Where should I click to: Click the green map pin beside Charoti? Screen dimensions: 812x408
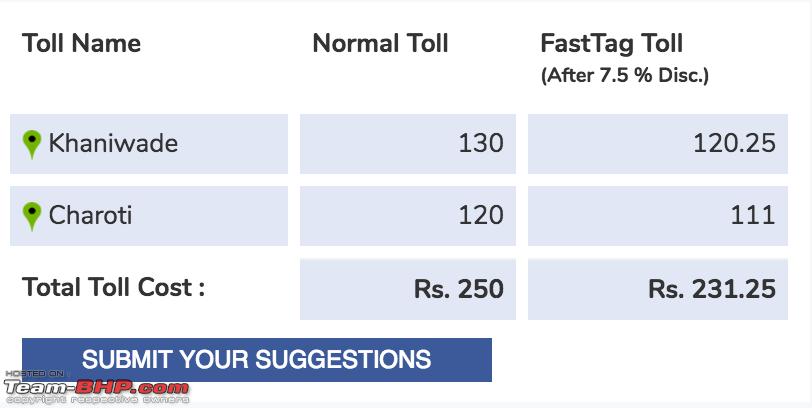coord(32,216)
